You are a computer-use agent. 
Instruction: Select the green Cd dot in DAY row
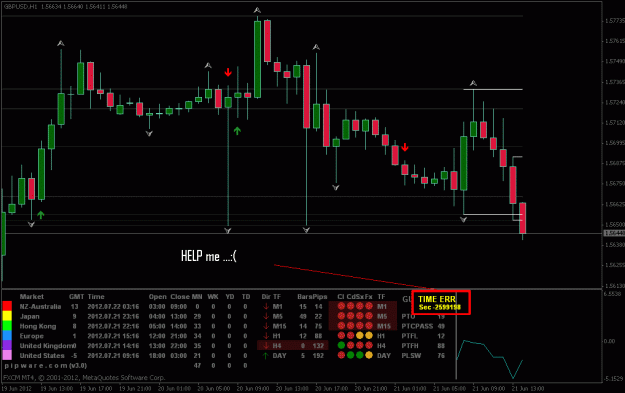pos(350,355)
